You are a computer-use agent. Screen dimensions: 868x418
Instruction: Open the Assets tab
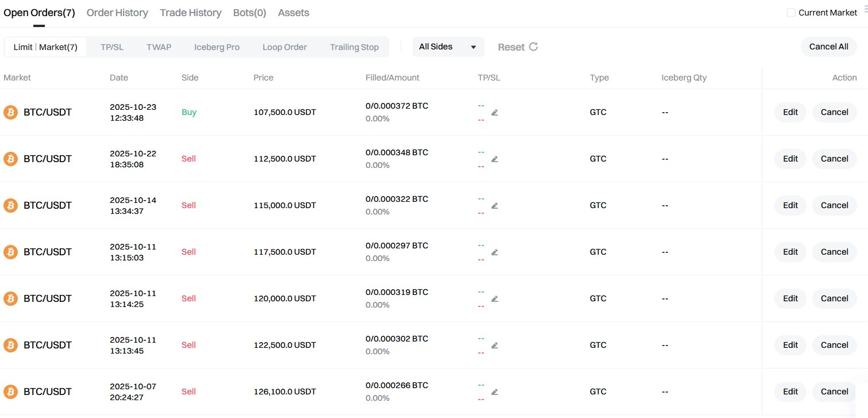pos(293,13)
